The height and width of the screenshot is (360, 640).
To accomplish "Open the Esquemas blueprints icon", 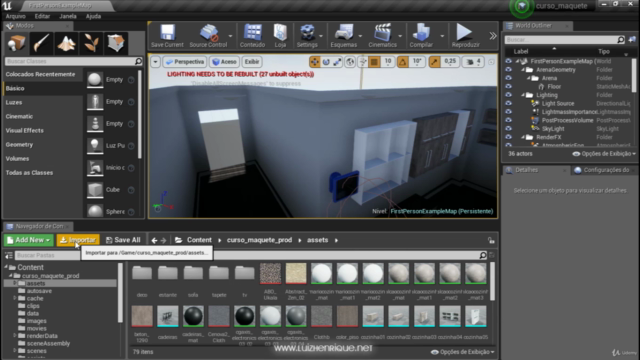I will pyautogui.click(x=344, y=36).
